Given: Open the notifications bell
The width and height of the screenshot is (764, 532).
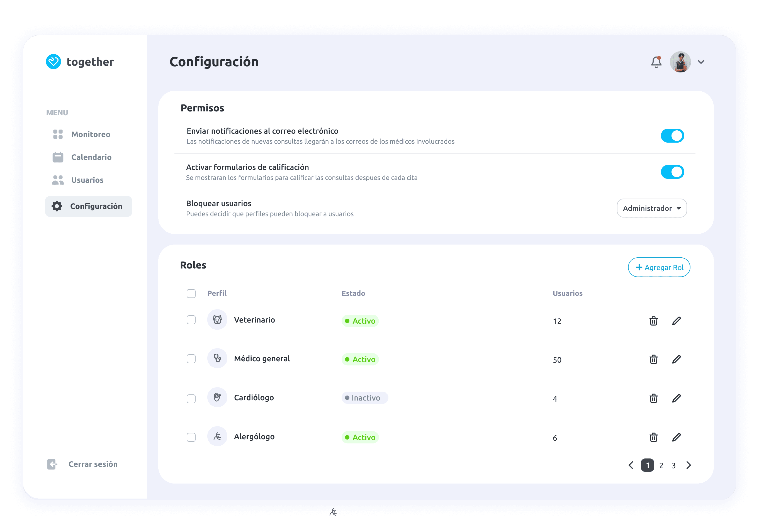Looking at the screenshot, I should pyautogui.click(x=656, y=62).
